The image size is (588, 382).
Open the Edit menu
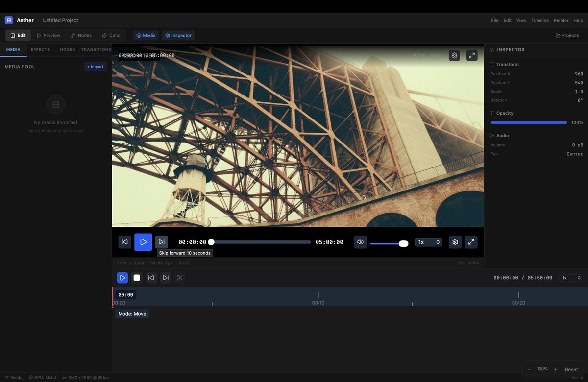click(x=508, y=20)
